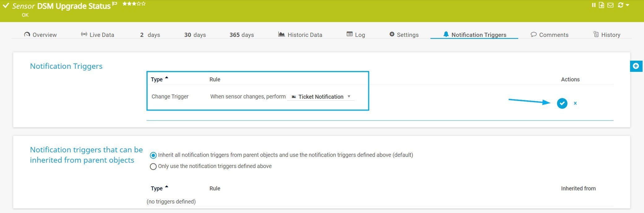Open the Ticket Notification dropdown
The height and width of the screenshot is (213, 644).
click(321, 97)
